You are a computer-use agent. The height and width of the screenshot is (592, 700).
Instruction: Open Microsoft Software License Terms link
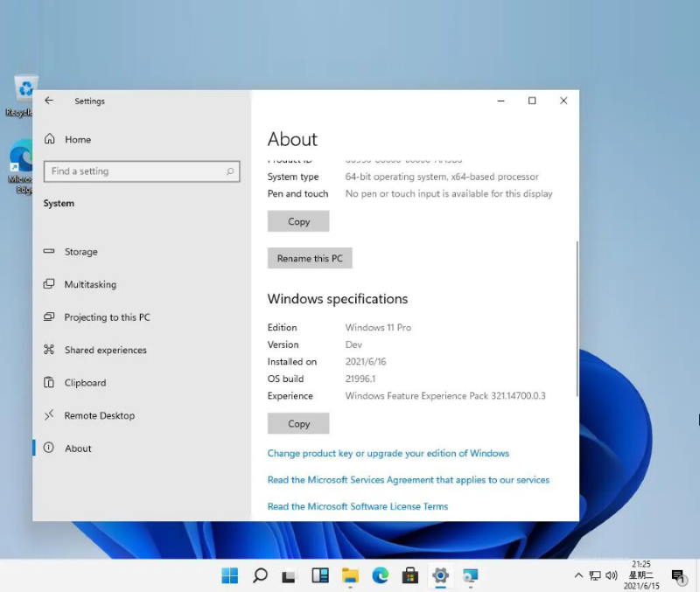(357, 506)
